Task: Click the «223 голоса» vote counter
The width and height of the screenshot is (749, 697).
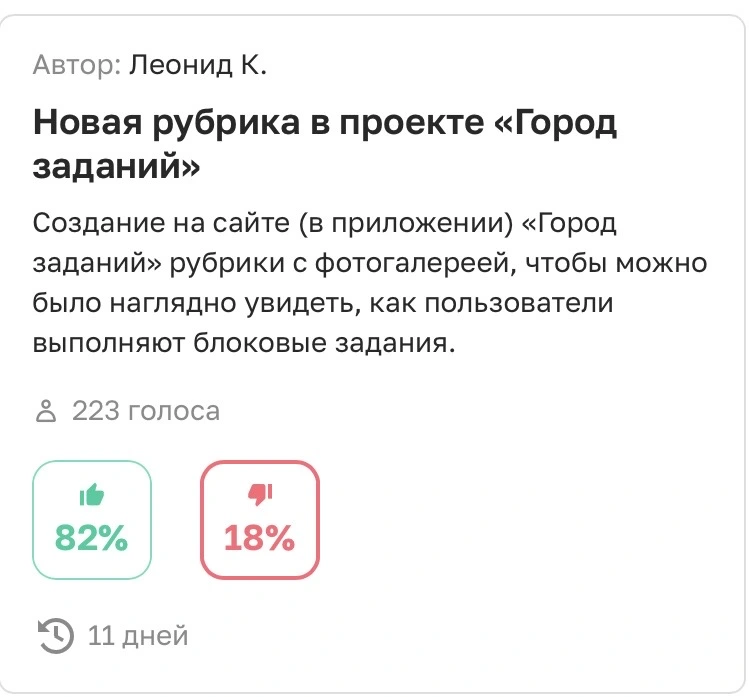Action: [x=146, y=411]
